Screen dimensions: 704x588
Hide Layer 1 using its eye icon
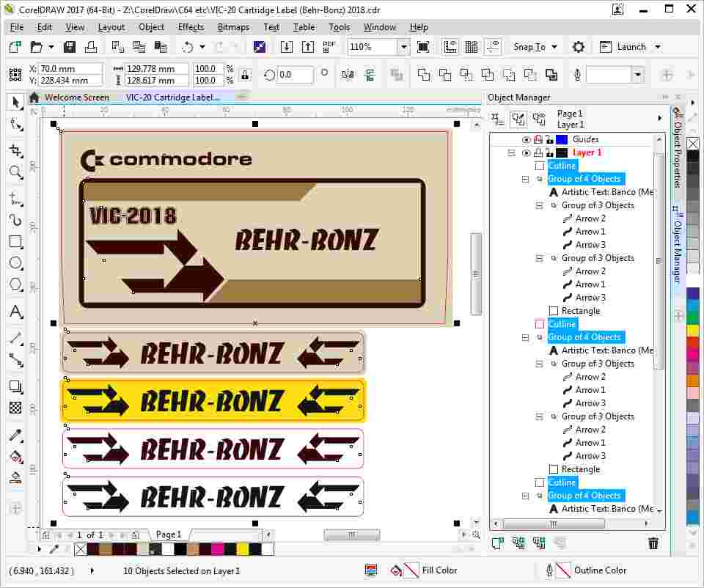tap(527, 153)
